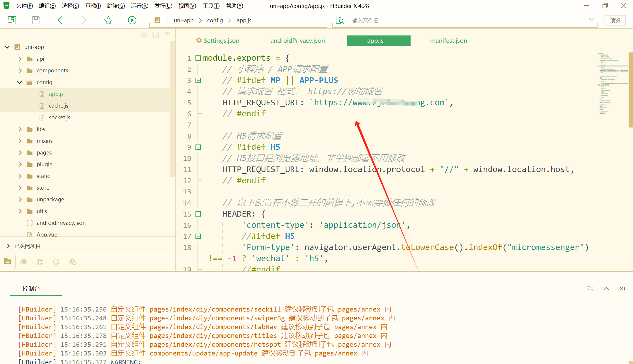Expand the unpackage folder
Image resolution: width=633 pixels, height=364 pixels.
pos(20,199)
